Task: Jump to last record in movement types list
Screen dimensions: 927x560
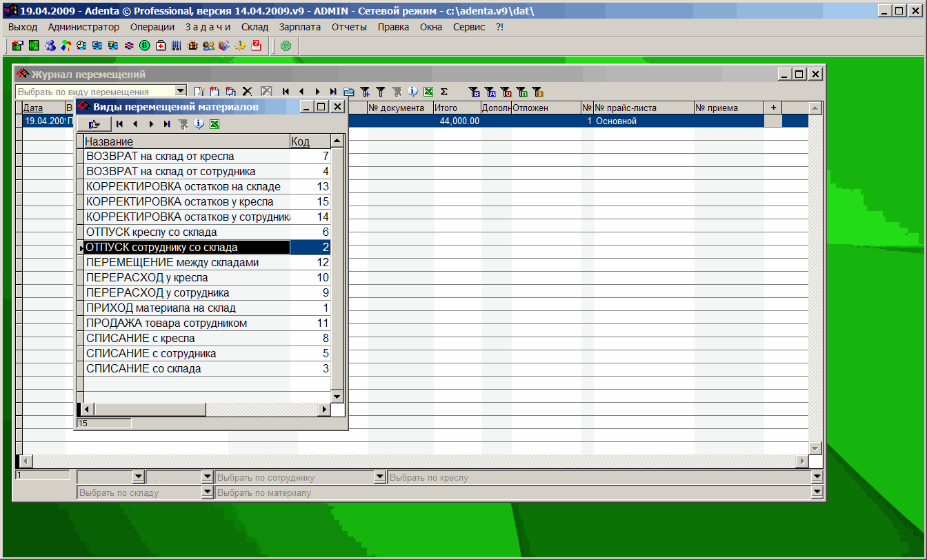Action: tap(166, 124)
